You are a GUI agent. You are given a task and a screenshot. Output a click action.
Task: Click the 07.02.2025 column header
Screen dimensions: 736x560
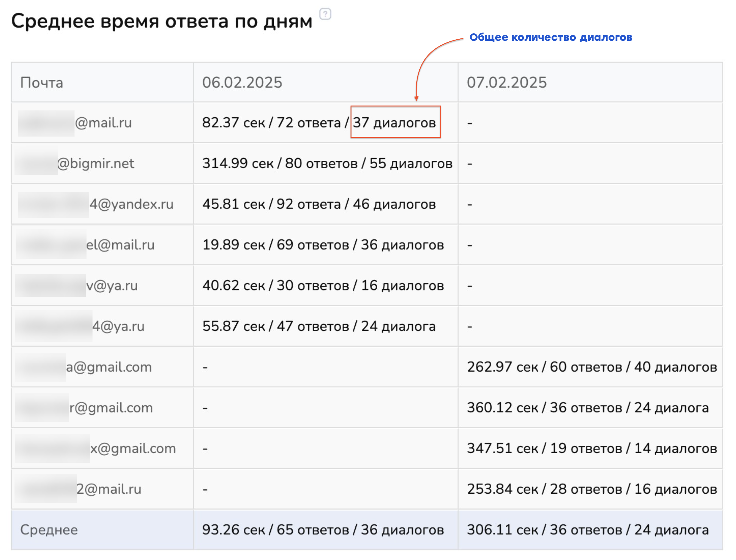click(506, 82)
